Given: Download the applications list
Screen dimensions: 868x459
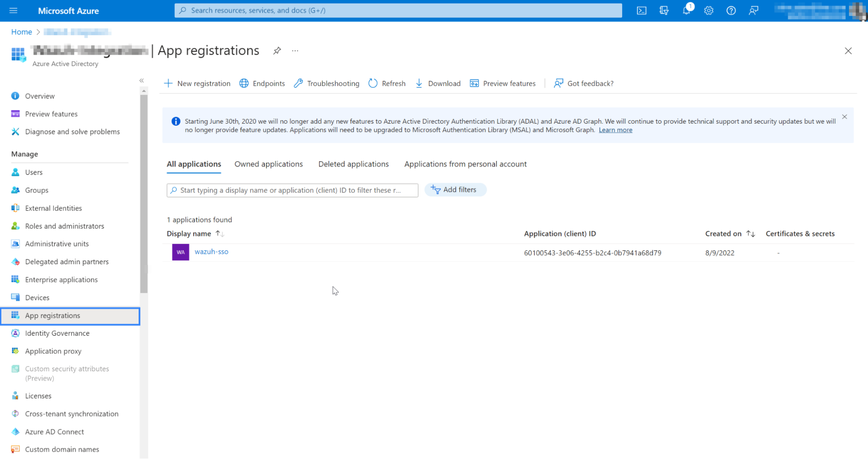Looking at the screenshot, I should (x=438, y=83).
